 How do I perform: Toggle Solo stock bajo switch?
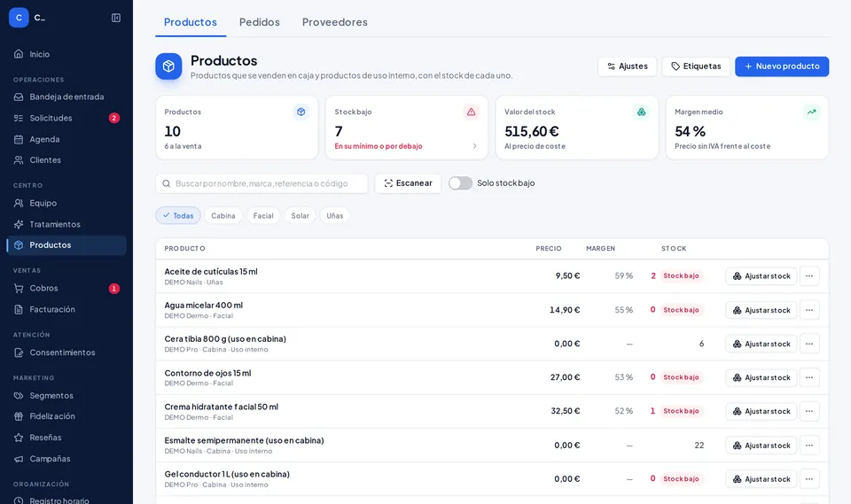pyautogui.click(x=460, y=183)
